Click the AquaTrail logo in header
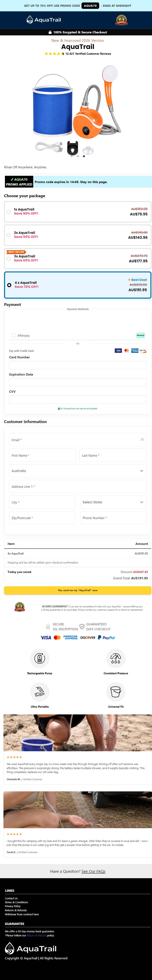Viewport: 152px width, 980px height. (44, 20)
